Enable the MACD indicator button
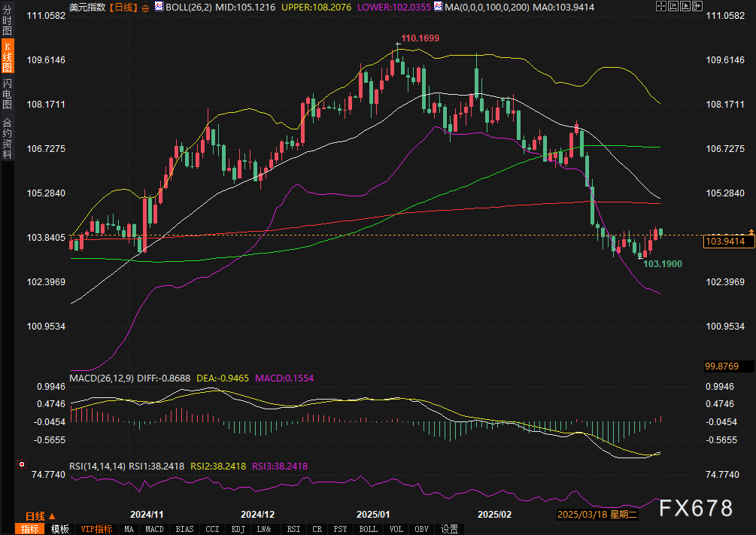This screenshot has width=756, height=535. 154,529
